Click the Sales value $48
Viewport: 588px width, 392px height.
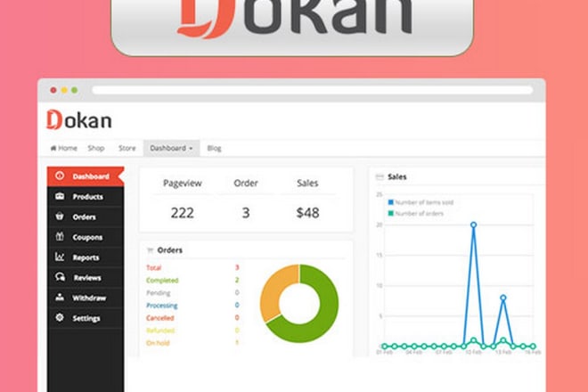click(307, 213)
